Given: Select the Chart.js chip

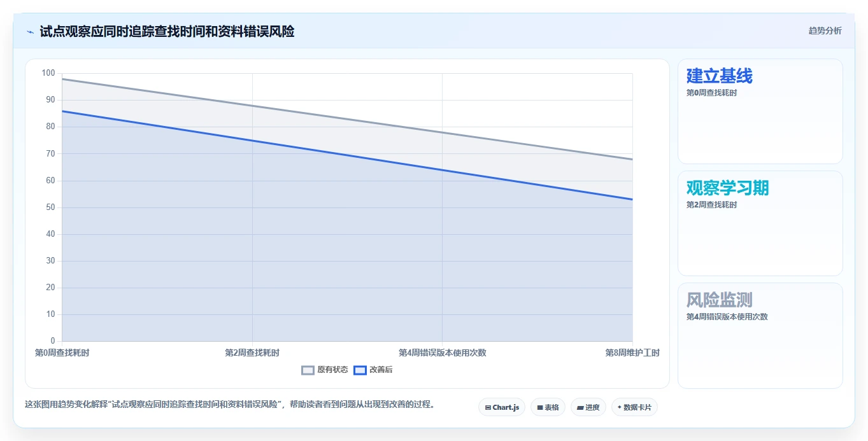Looking at the screenshot, I should [502, 407].
